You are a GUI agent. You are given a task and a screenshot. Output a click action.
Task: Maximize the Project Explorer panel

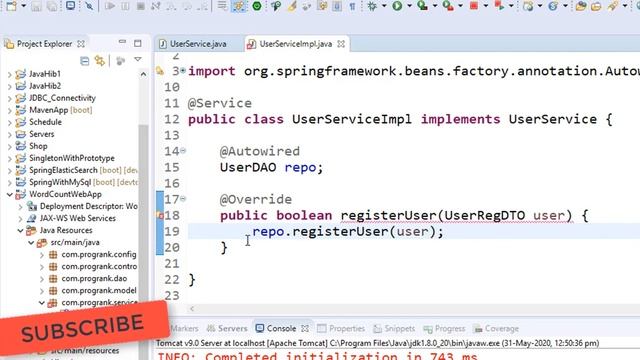point(138,43)
